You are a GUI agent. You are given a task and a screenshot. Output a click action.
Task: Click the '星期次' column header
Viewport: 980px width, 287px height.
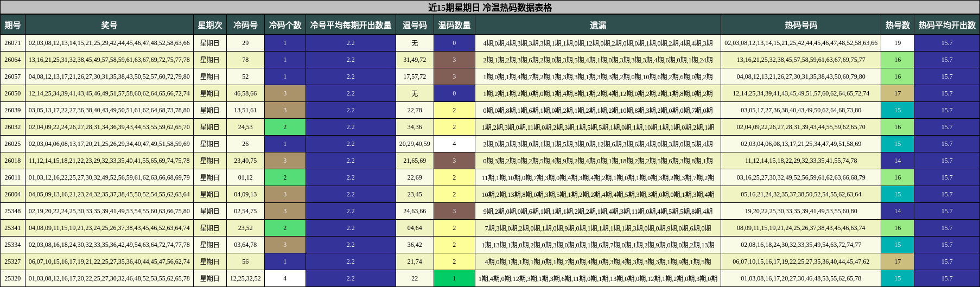pyautogui.click(x=210, y=25)
